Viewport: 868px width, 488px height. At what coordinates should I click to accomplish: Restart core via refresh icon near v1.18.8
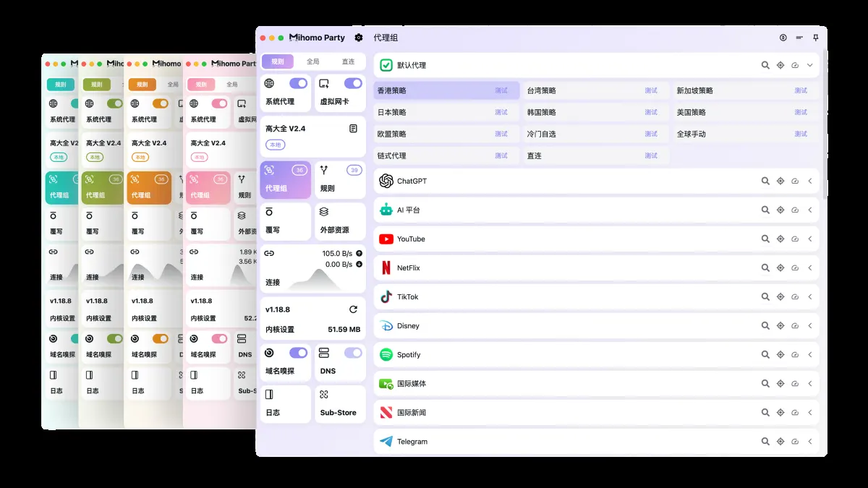coord(353,309)
